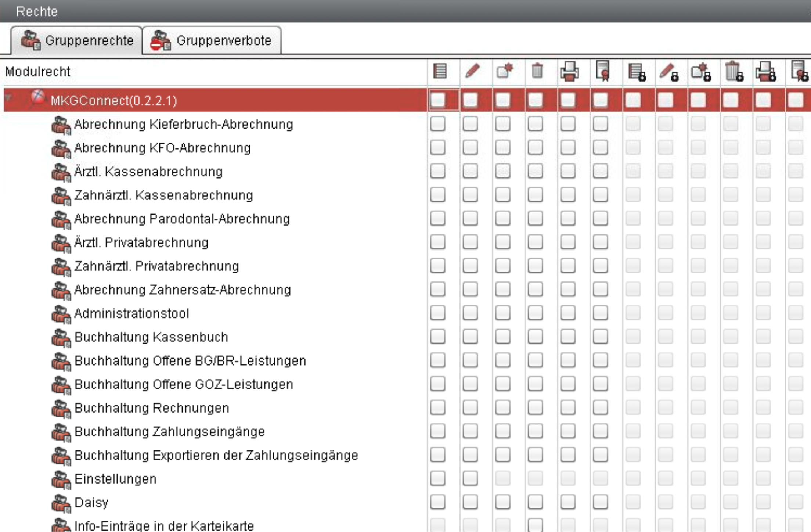Enable the edit checkbox for Zahnärztl. Privatabrechnung

[x=470, y=266]
